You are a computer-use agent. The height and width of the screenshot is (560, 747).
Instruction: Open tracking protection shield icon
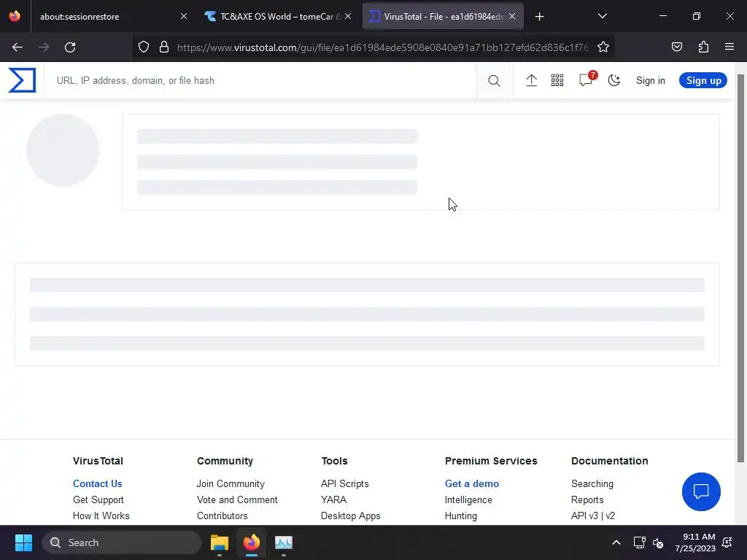144,47
